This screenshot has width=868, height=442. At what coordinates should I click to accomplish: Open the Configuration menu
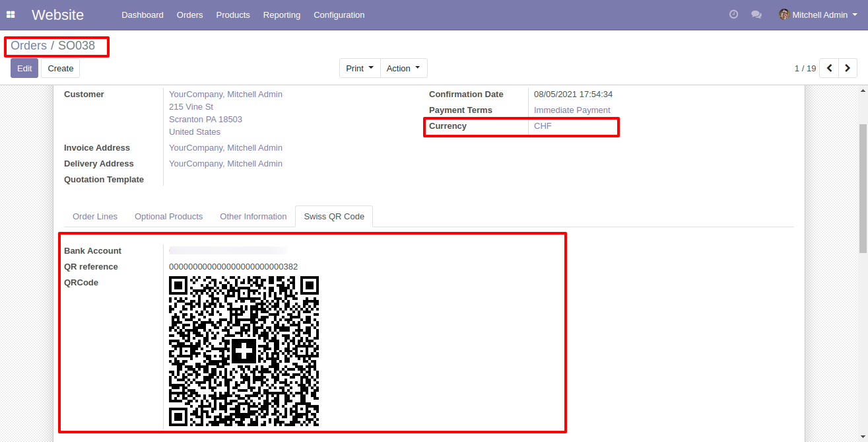(x=339, y=15)
